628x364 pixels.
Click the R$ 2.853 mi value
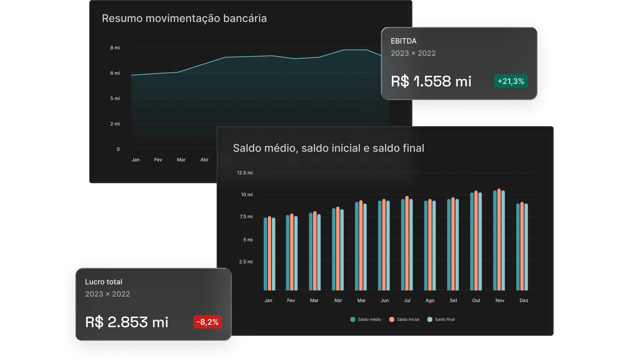click(127, 322)
